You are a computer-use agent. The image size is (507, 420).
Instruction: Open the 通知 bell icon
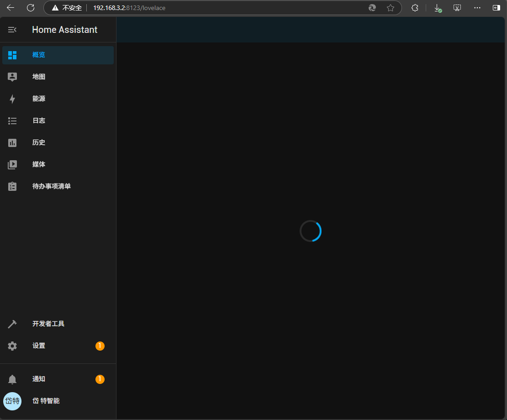pyautogui.click(x=12, y=379)
